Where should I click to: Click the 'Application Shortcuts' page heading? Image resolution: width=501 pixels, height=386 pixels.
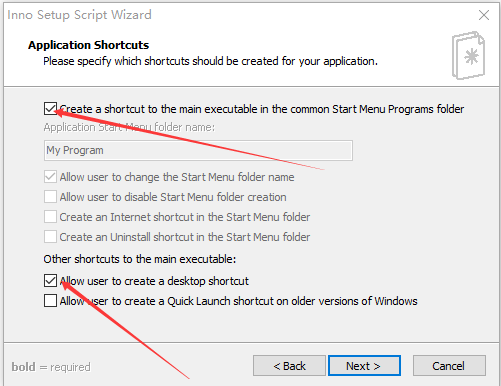[88, 45]
